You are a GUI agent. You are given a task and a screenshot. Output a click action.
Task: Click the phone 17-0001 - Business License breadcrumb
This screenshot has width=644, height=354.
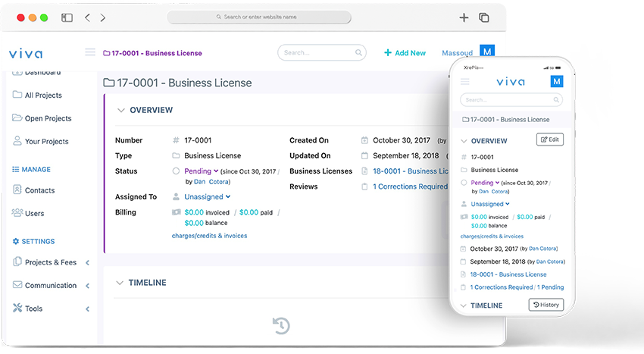coord(506,120)
